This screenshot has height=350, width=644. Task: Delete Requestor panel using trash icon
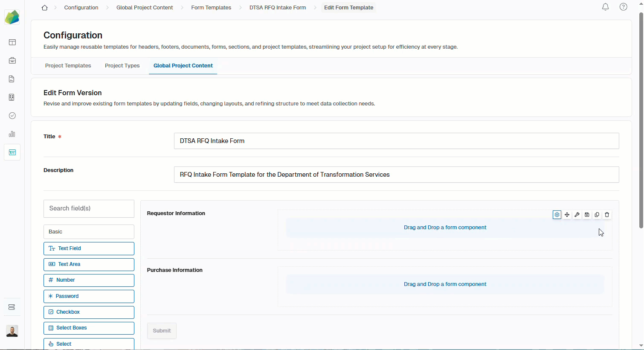pos(607,215)
